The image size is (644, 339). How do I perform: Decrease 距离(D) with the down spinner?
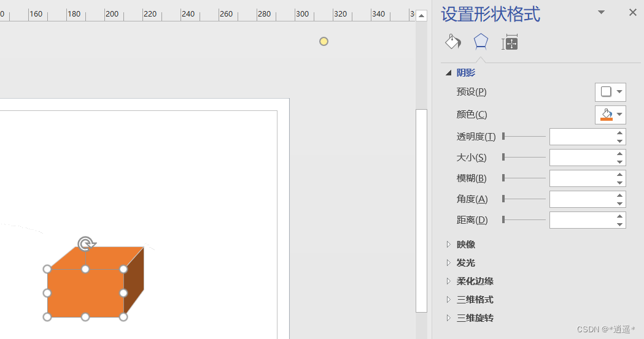pyautogui.click(x=620, y=224)
